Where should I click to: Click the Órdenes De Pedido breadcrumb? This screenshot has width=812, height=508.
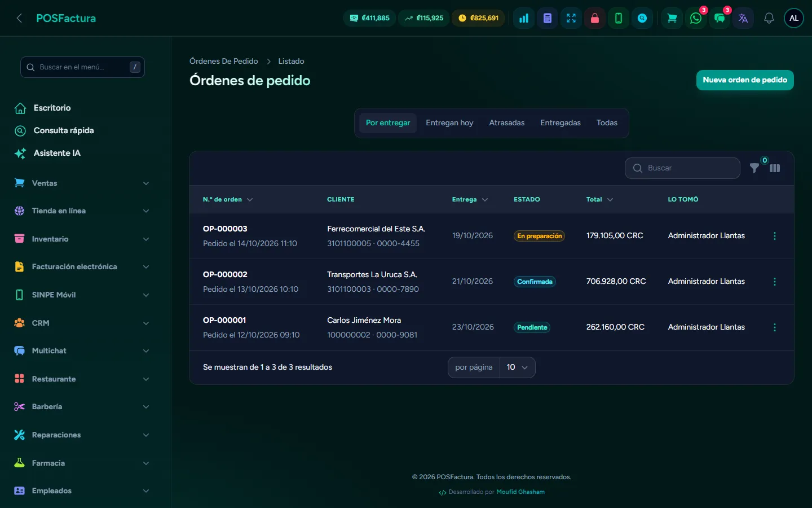tap(224, 61)
